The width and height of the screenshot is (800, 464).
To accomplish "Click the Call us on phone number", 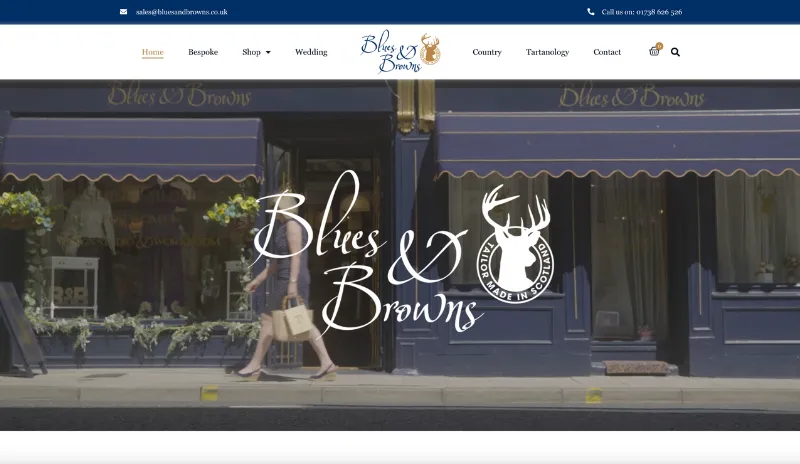I will coord(642,12).
